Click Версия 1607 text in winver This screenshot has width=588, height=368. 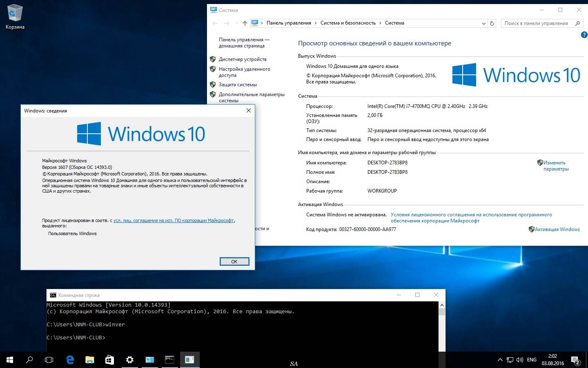[x=77, y=167]
